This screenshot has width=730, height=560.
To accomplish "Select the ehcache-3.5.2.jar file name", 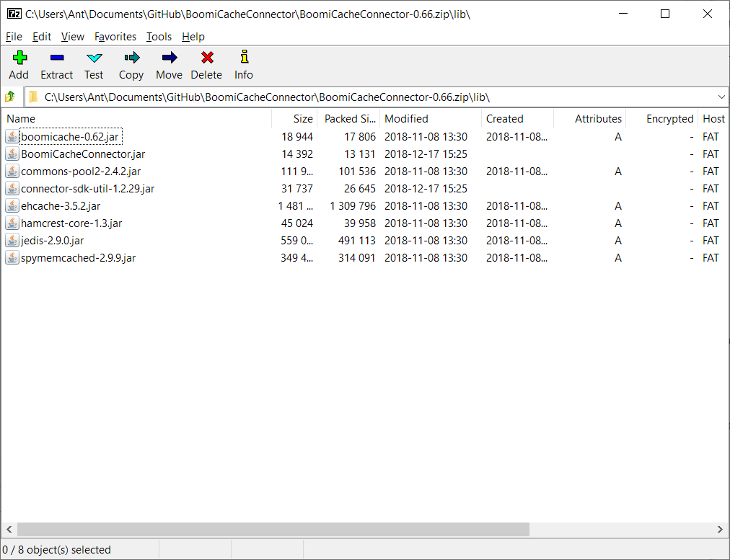I will (61, 205).
